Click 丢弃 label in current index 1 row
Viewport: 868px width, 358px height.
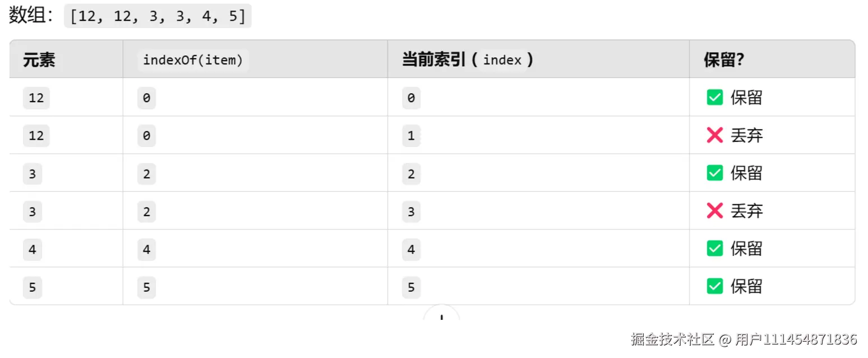[746, 135]
